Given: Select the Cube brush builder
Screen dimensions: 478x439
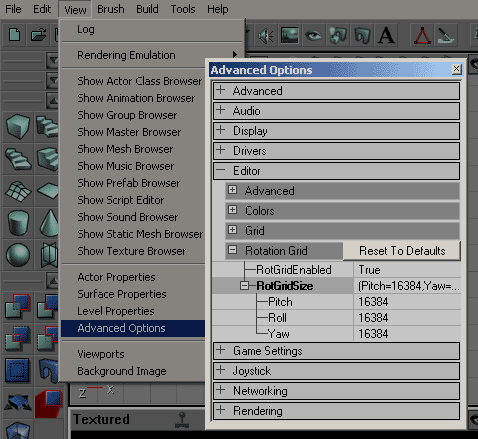Looking at the screenshot, I should (18, 127).
